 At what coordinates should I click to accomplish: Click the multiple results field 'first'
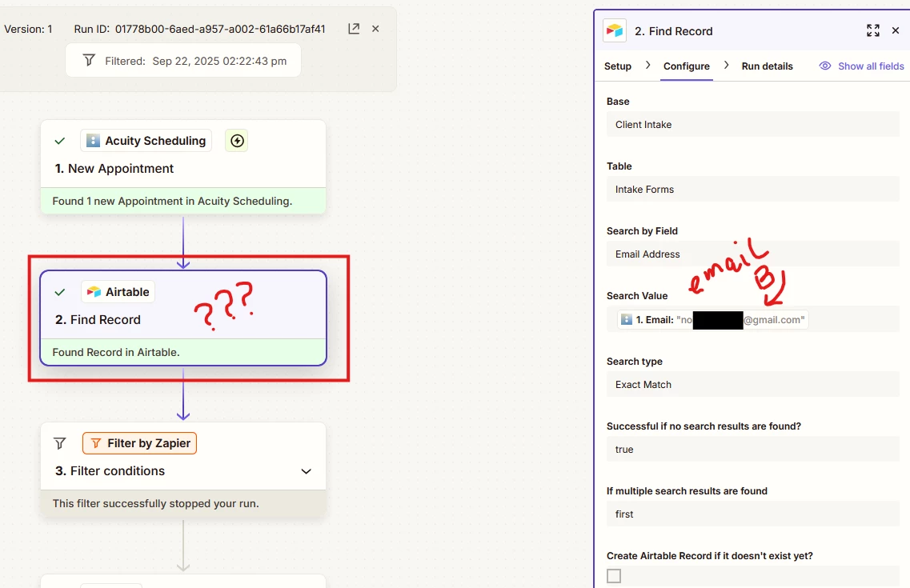(x=752, y=514)
